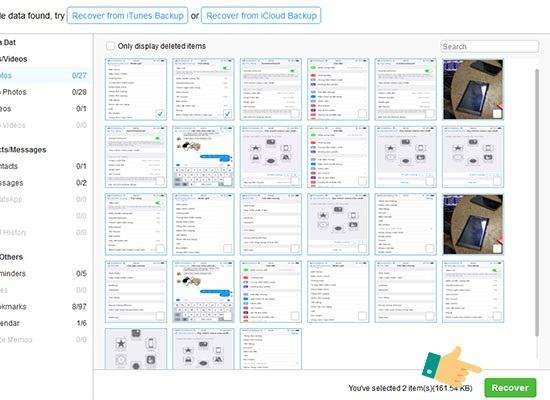The image size is (550, 400).
Task: Uncheck the first thumbnail's checked checkbox
Action: (x=160, y=114)
